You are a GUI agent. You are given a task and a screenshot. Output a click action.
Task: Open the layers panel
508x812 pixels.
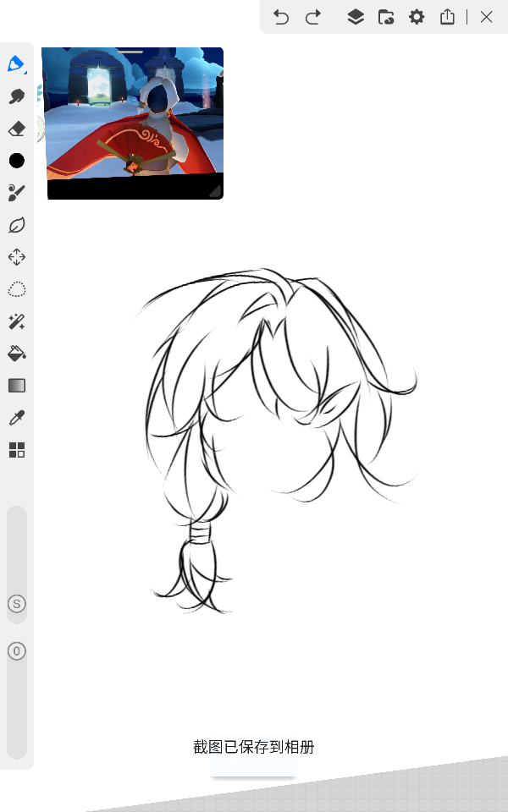[356, 17]
